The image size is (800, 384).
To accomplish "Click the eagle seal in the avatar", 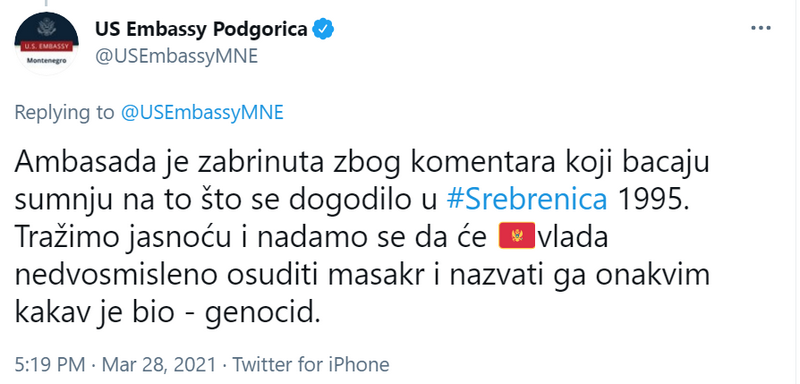I will 46,28.
